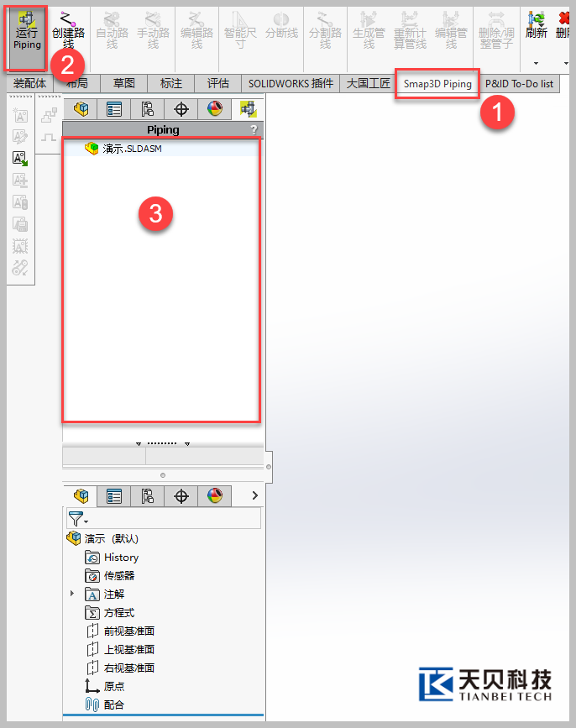Open ConfigurationManager tab in lower panel
576x728 pixels.
[x=147, y=496]
